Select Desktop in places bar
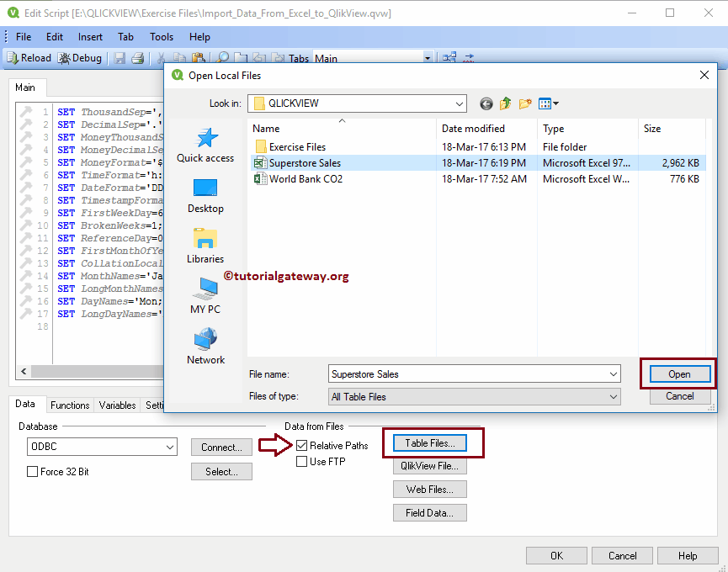This screenshot has height=572, width=728. pos(205,196)
